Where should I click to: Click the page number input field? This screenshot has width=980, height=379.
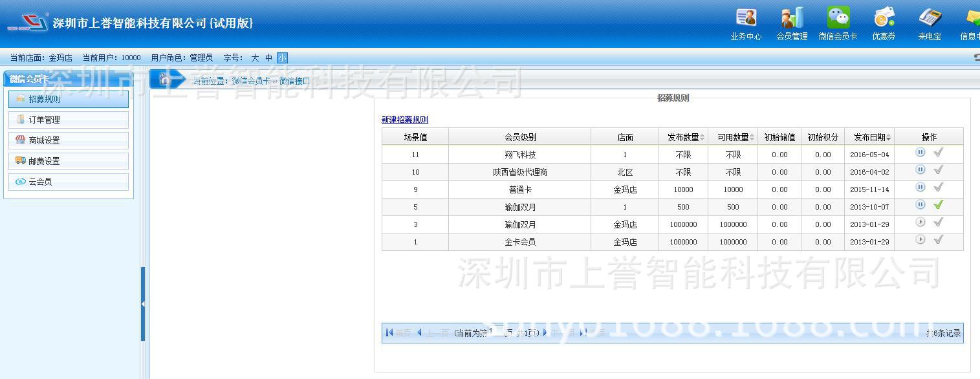pos(496,332)
